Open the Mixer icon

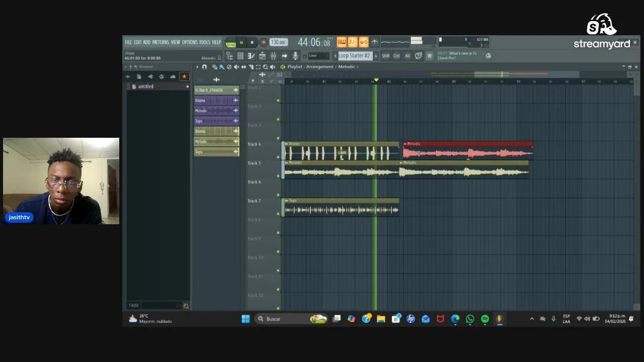(x=273, y=56)
